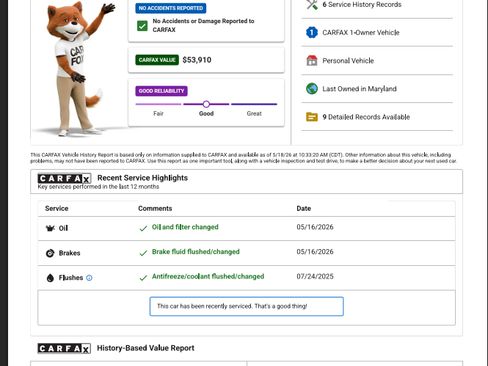Click the recently serviced message box
Screen dimensions: 488x366
246,306
